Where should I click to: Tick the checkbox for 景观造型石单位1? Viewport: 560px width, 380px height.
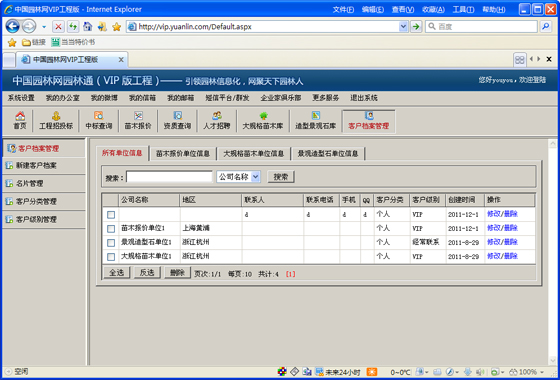click(111, 242)
